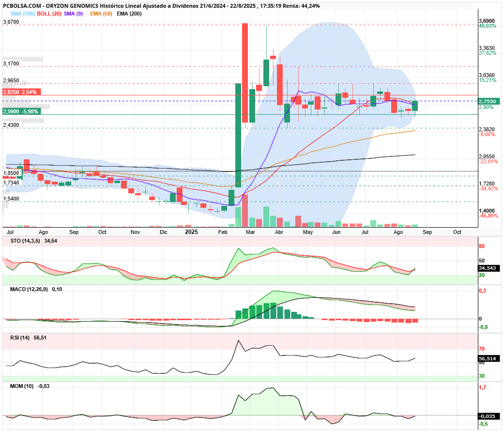Click the SMA (100) legend label
The width and height of the screenshot is (504, 432).
22,14
